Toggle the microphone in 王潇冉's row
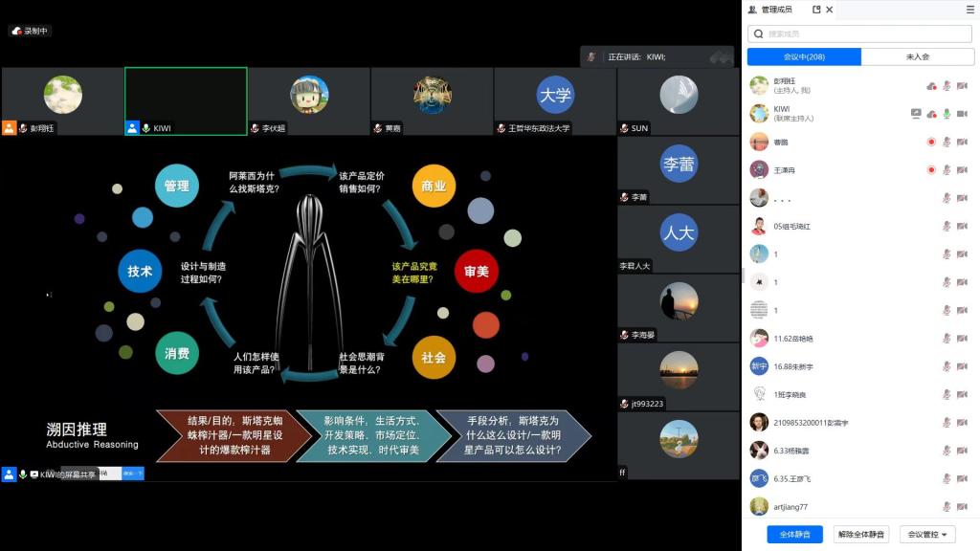Image resolution: width=980 pixels, height=551 pixels. tap(947, 170)
